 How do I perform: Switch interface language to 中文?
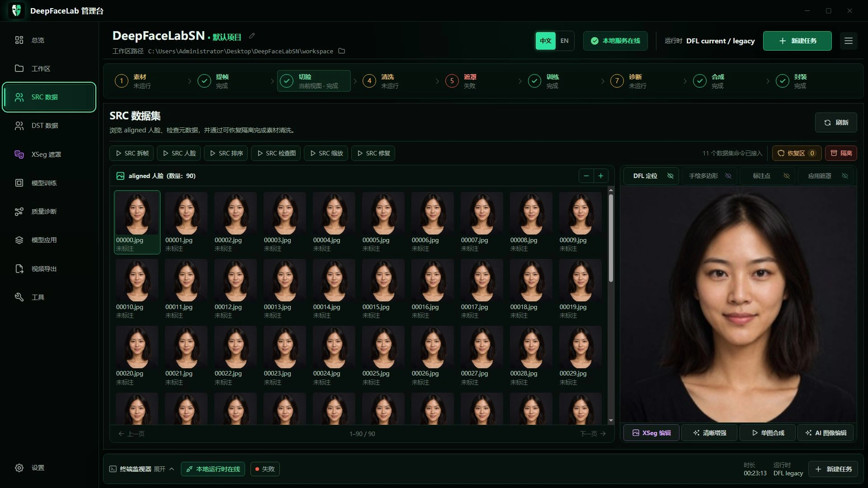[x=546, y=41]
